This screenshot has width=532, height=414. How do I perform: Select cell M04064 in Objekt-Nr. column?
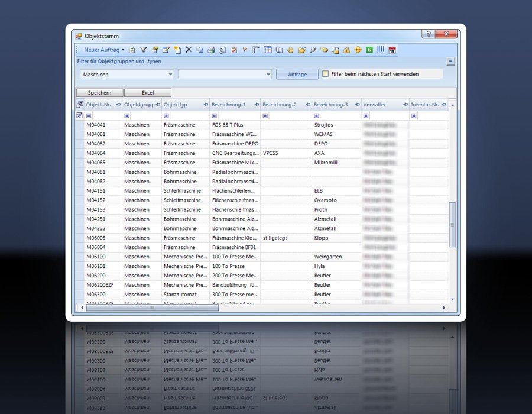coord(103,153)
